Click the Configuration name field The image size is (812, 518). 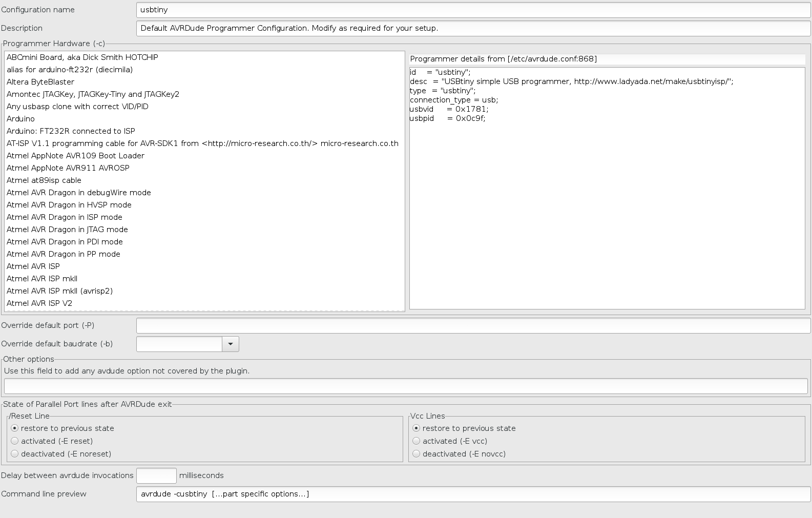(473, 10)
